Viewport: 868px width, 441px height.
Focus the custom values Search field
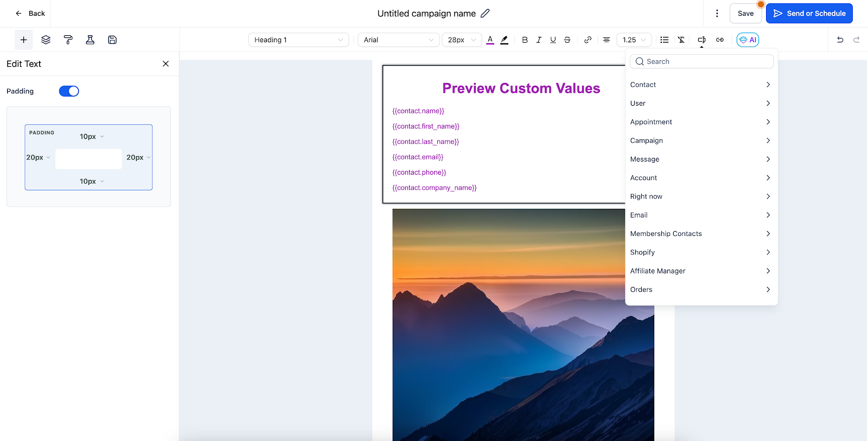click(x=701, y=61)
